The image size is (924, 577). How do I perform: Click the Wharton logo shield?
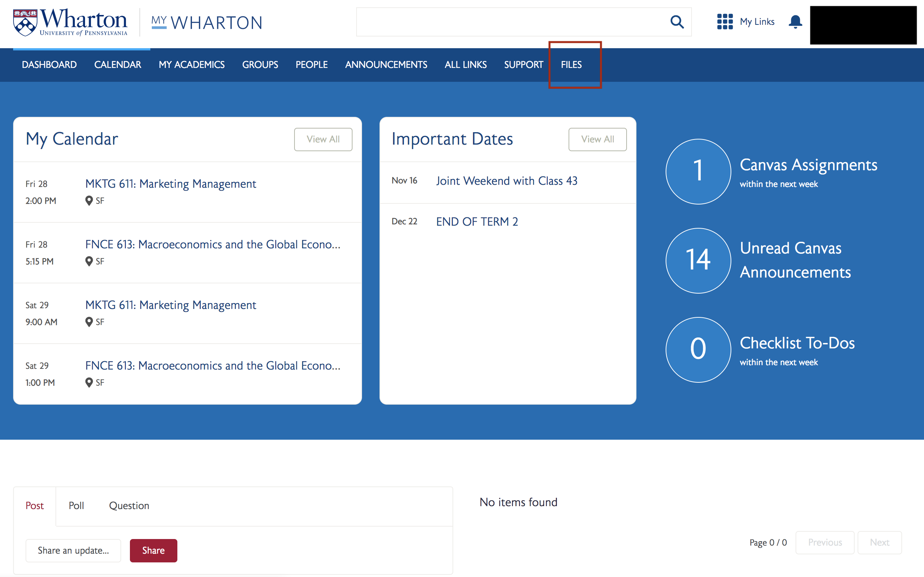pos(25,23)
